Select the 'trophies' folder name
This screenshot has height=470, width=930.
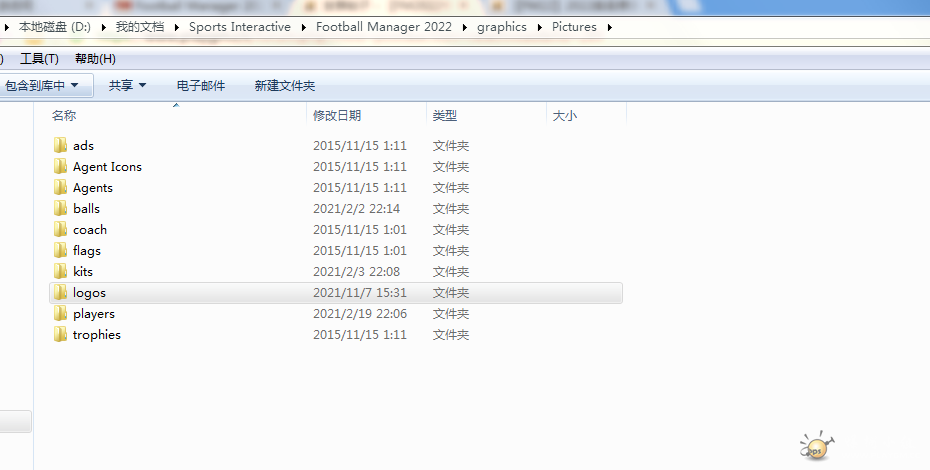97,335
